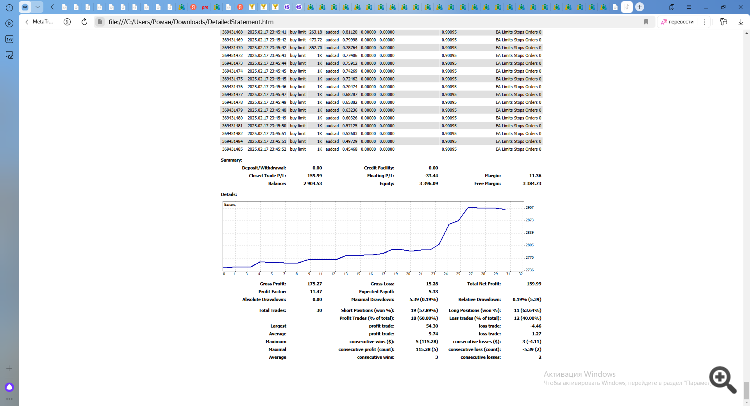Select the 'Expected Payoff:' label
Screen dimensions: 750x406
point(376,292)
